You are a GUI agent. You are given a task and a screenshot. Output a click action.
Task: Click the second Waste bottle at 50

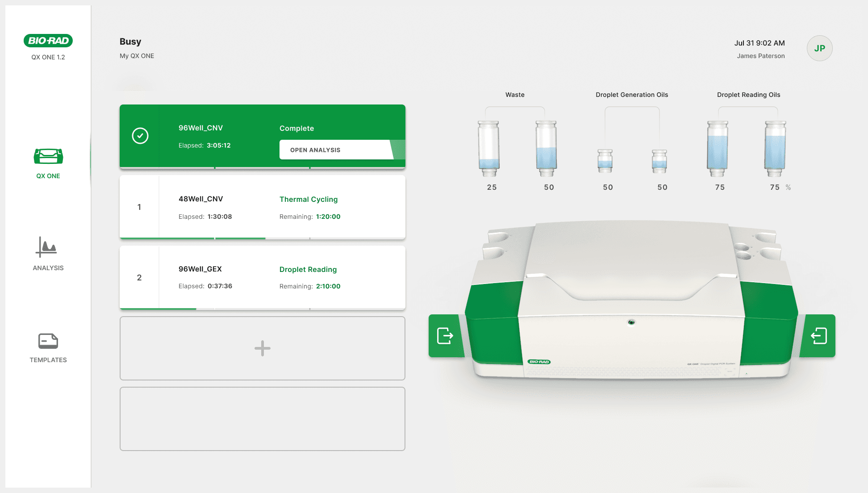coord(546,148)
